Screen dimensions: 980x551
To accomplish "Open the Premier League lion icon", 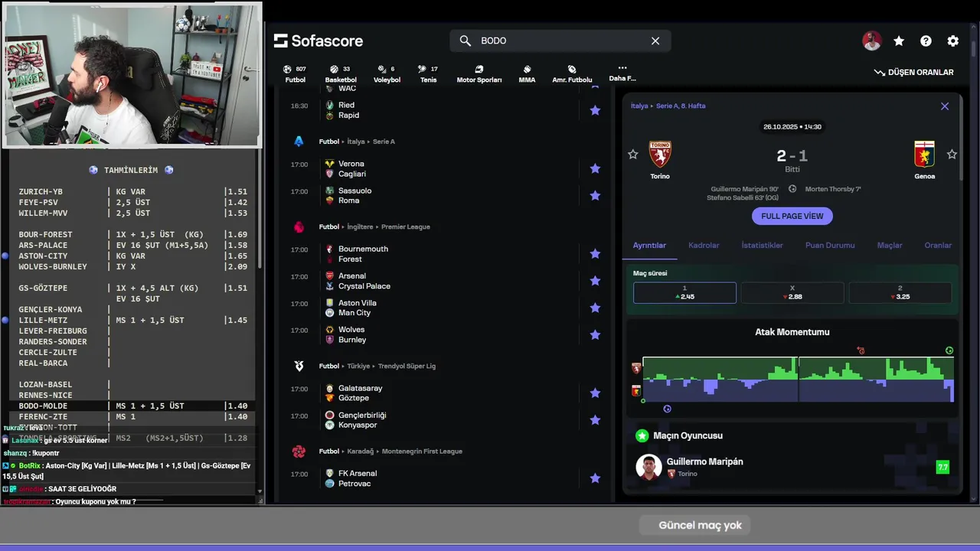I will click(299, 227).
